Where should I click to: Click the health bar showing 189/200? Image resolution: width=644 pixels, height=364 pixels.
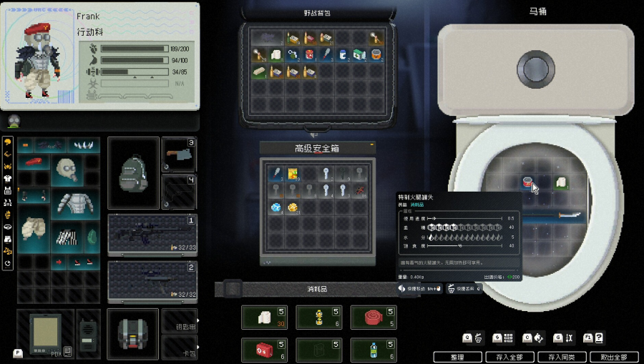click(x=135, y=49)
